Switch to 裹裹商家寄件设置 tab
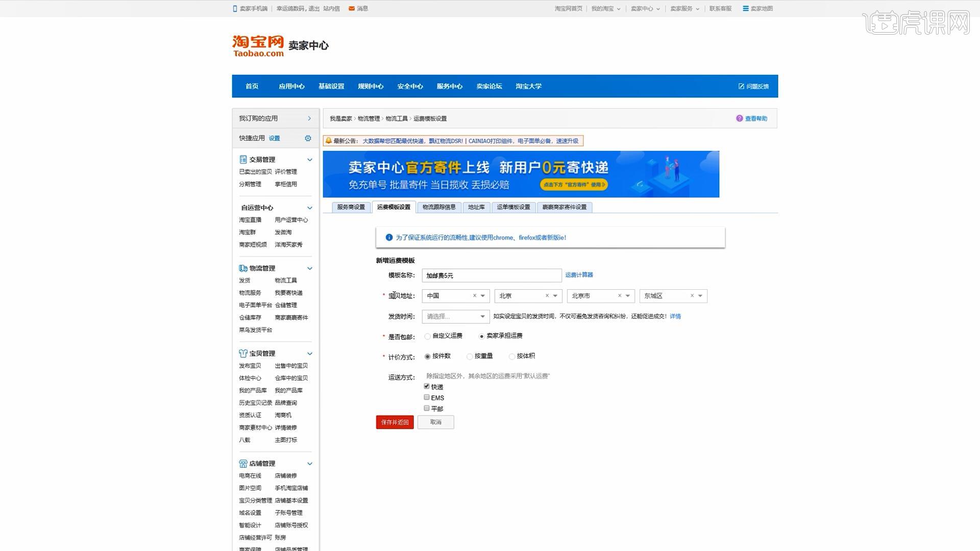The image size is (980, 551). [565, 207]
